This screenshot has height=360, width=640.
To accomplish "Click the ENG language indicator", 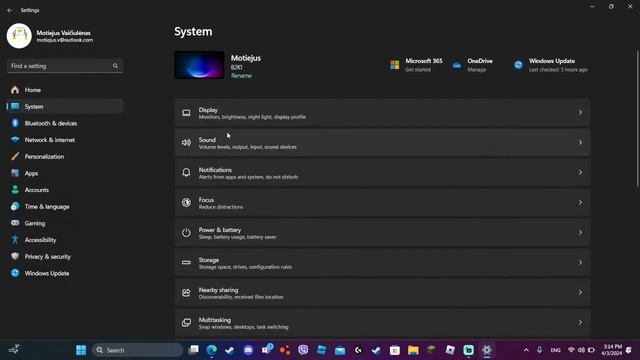I will click(x=556, y=350).
